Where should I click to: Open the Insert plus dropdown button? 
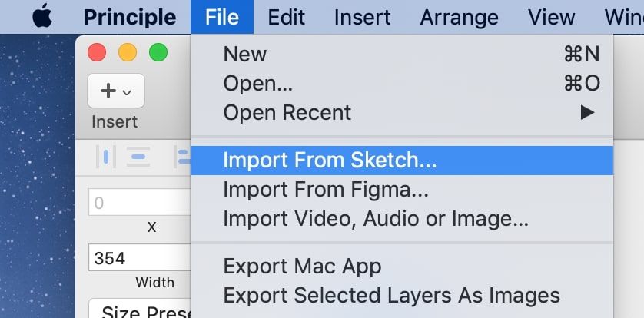115,91
